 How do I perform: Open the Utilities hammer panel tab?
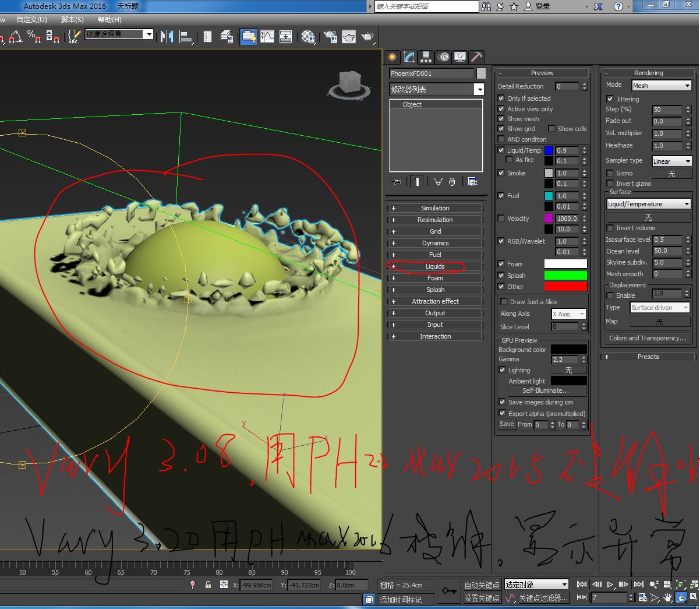[x=476, y=57]
